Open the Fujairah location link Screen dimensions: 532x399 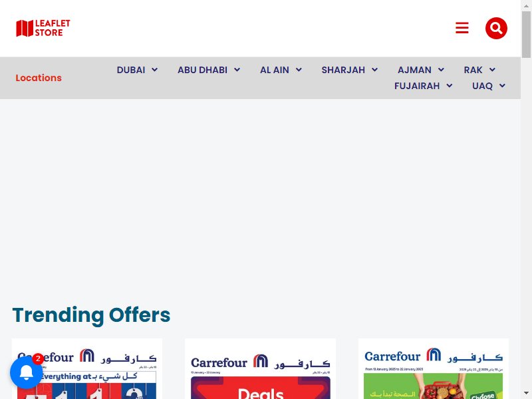(x=417, y=86)
